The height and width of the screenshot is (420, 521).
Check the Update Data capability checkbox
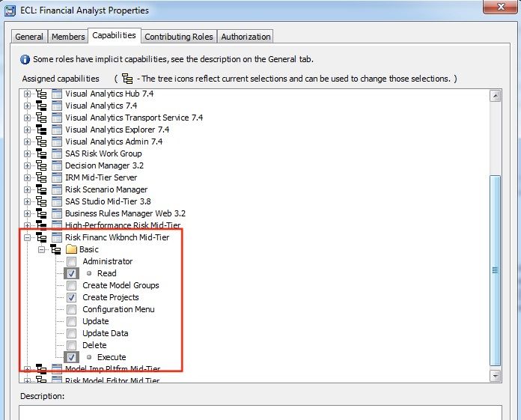tap(71, 334)
